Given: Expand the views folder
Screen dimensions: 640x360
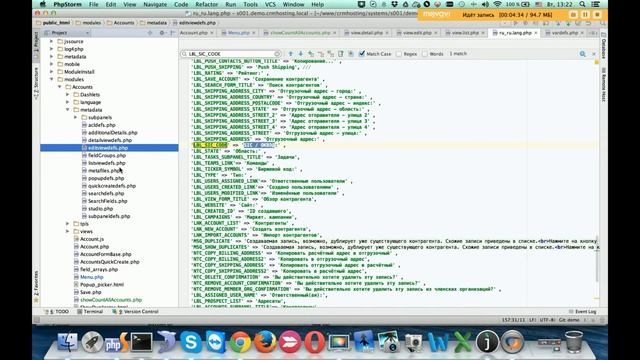Looking at the screenshot, I should click(x=68, y=231).
